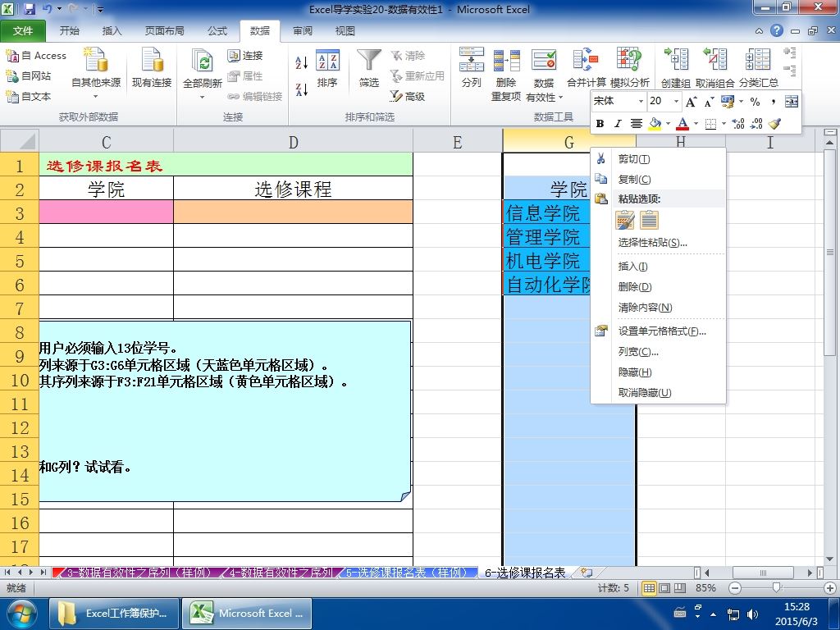This screenshot has width=840, height=630.
Task: Click the pink cell C3
Action: coord(106,212)
